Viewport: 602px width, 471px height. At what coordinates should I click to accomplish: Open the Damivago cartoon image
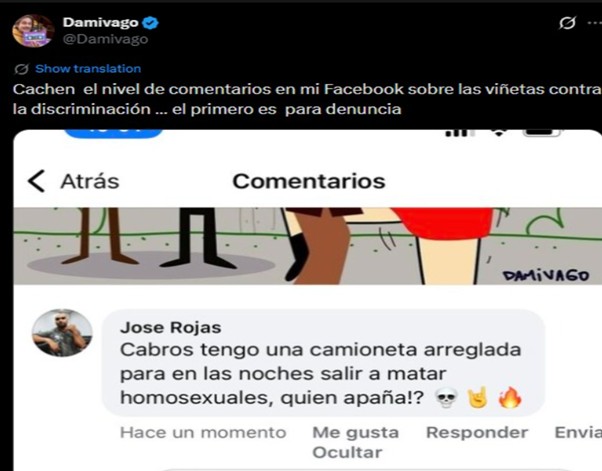(x=308, y=246)
